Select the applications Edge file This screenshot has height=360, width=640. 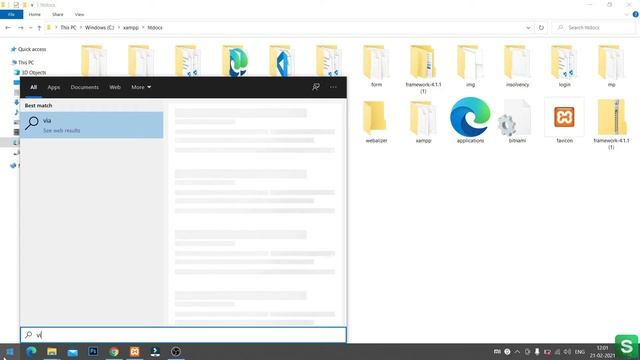pos(470,120)
